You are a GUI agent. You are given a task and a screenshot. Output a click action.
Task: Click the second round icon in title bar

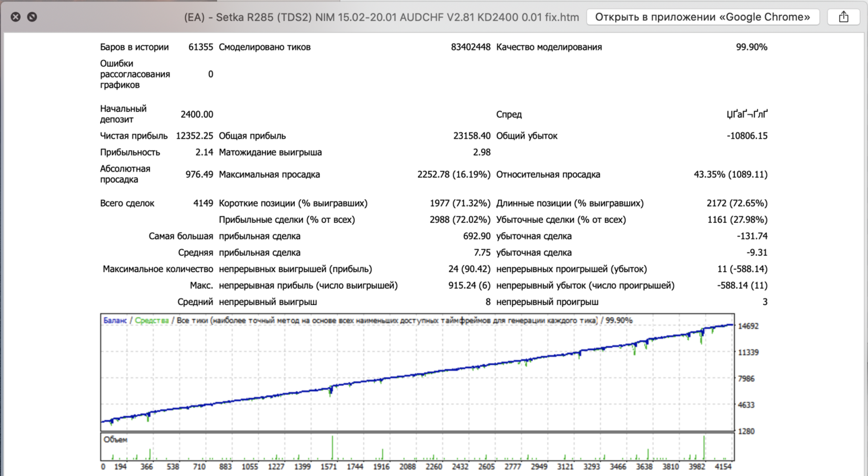pyautogui.click(x=32, y=17)
